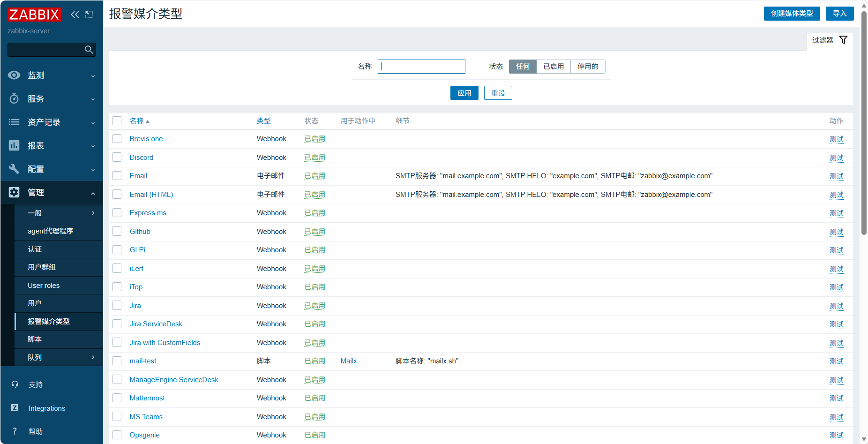Sort by 类型 column header
Screen dimensions: 868x444
[x=263, y=121]
